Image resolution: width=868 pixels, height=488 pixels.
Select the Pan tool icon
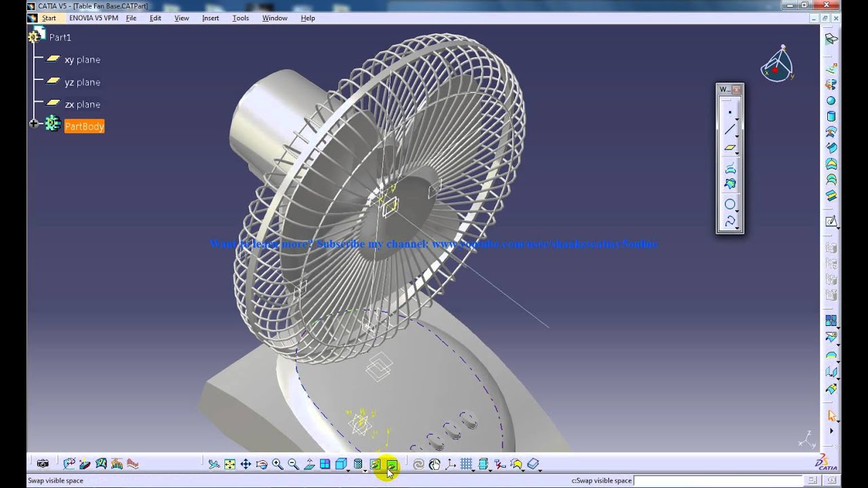pos(245,464)
